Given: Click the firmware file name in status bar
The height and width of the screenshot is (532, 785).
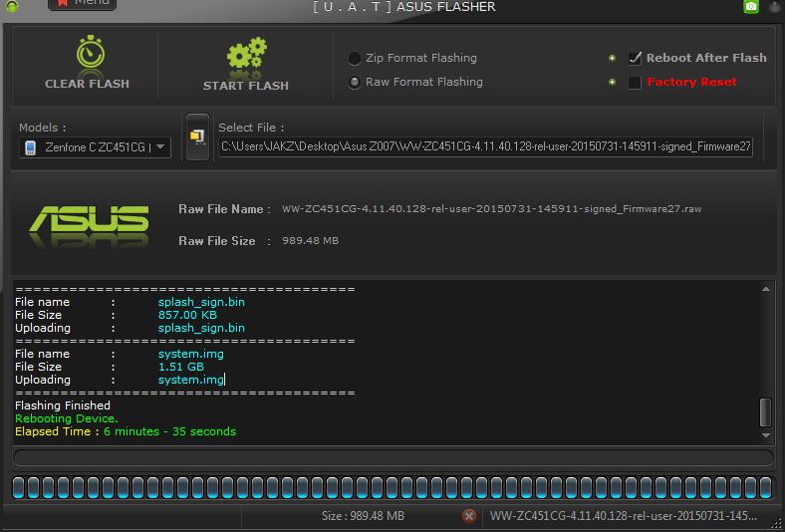Looking at the screenshot, I should 624,516.
